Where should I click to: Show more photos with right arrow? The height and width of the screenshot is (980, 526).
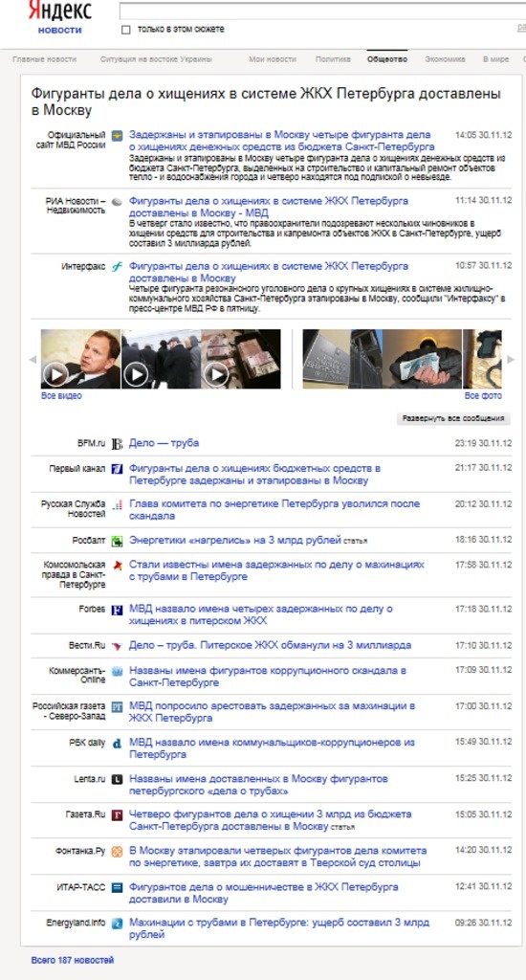[511, 360]
